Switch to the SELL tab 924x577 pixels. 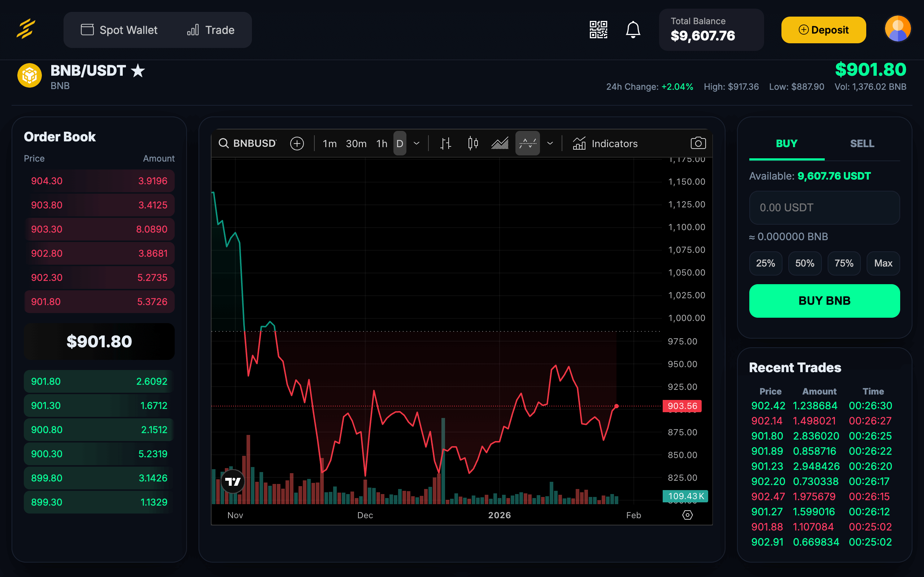point(862,144)
